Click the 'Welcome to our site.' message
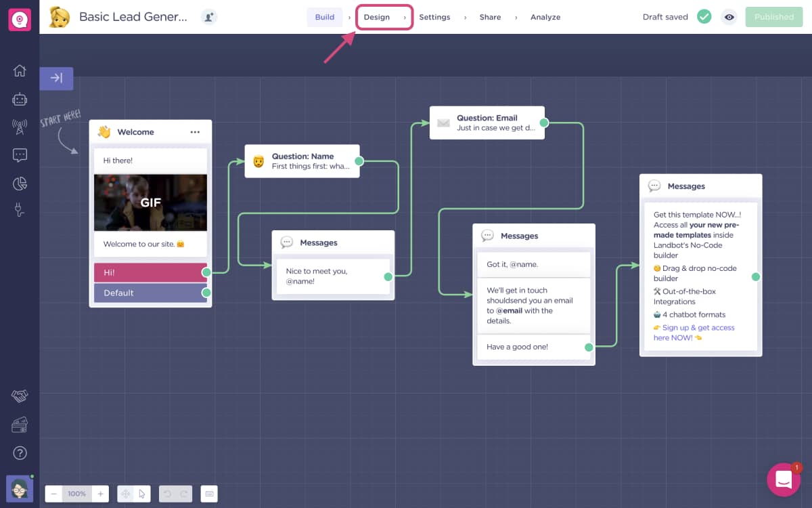 click(150, 244)
